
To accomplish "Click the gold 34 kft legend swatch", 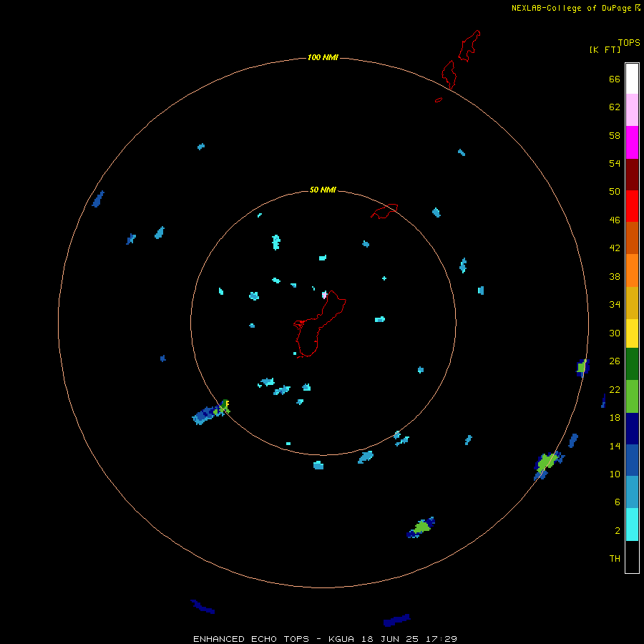I will tap(632, 303).
